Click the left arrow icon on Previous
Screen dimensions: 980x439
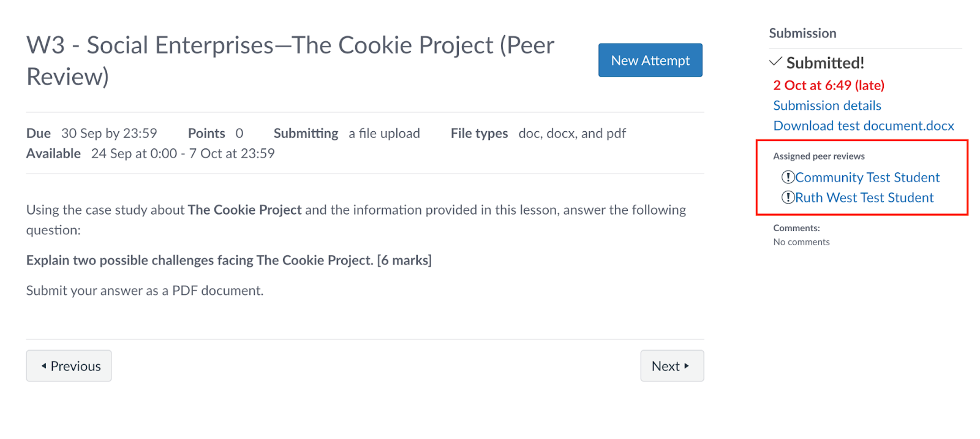pos(43,366)
